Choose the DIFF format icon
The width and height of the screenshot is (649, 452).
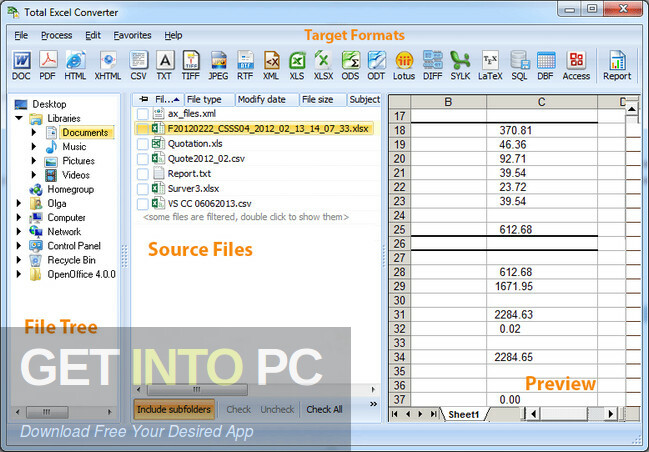click(433, 65)
